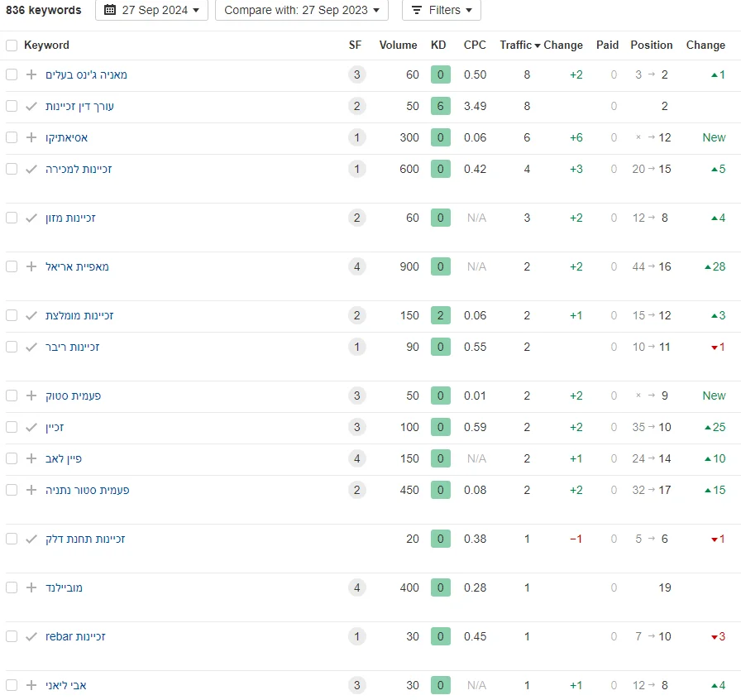Check the box for זכיינות למכירה
This screenshot has height=700, width=741.
click(12, 169)
